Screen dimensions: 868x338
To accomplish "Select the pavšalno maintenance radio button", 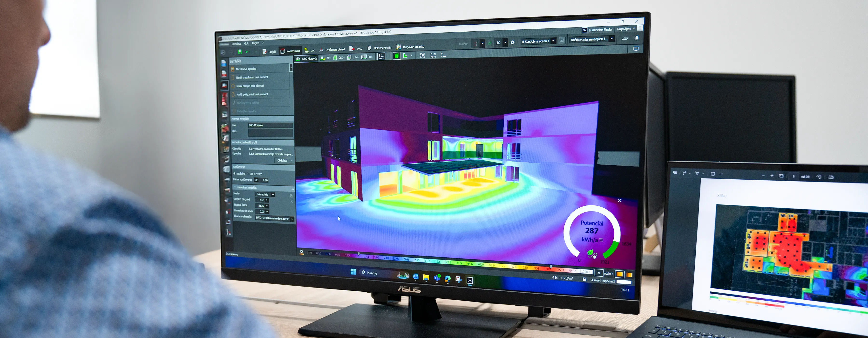I will click(x=235, y=174).
